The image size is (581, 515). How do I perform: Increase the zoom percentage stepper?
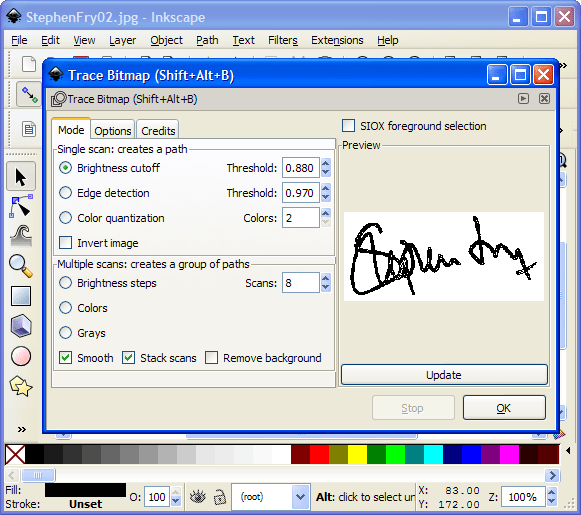[x=551, y=492]
